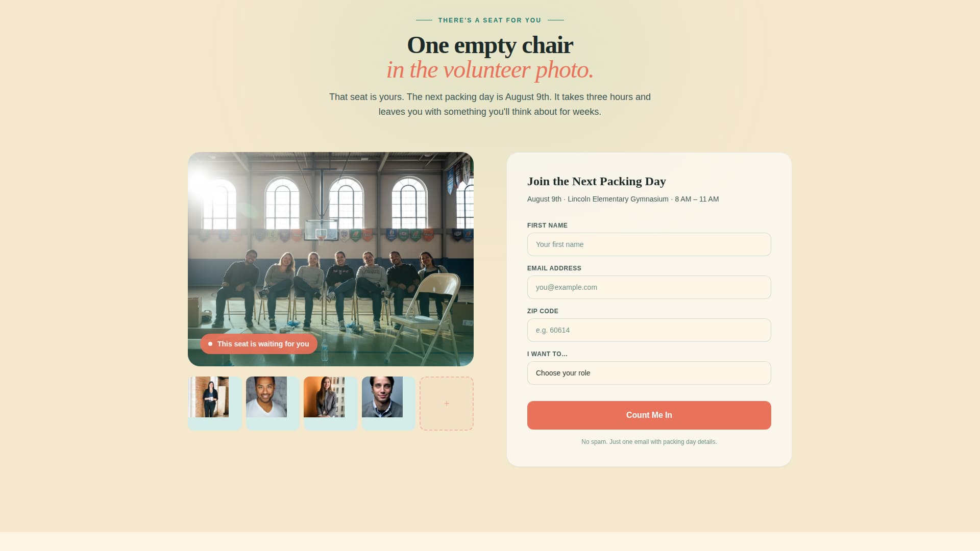
Task: Click the Count Me In button
Action: point(649,415)
